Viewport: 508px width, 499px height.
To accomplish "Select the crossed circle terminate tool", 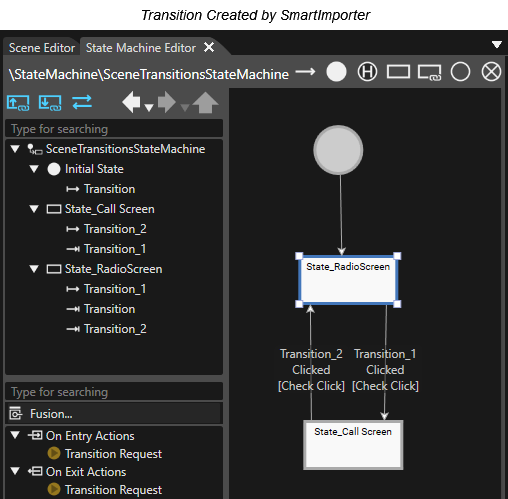I will (491, 72).
